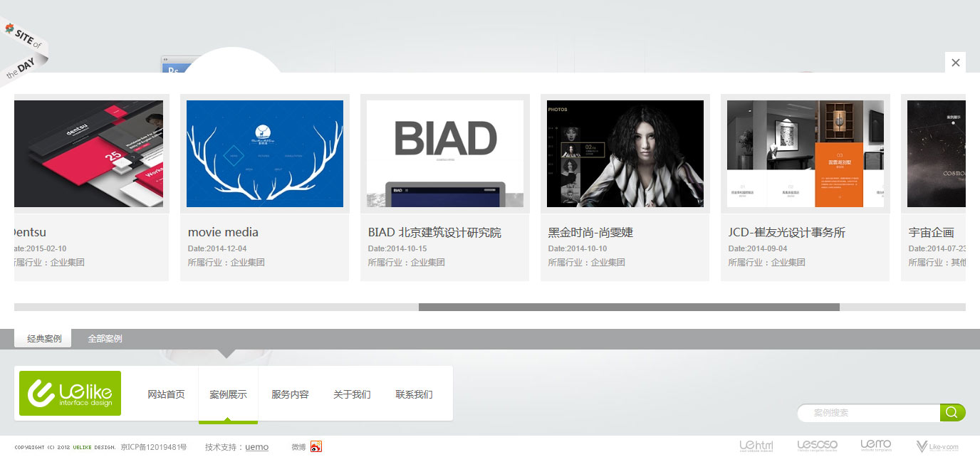Click the green search magnifier button
This screenshot has width=980, height=457.
click(952, 413)
